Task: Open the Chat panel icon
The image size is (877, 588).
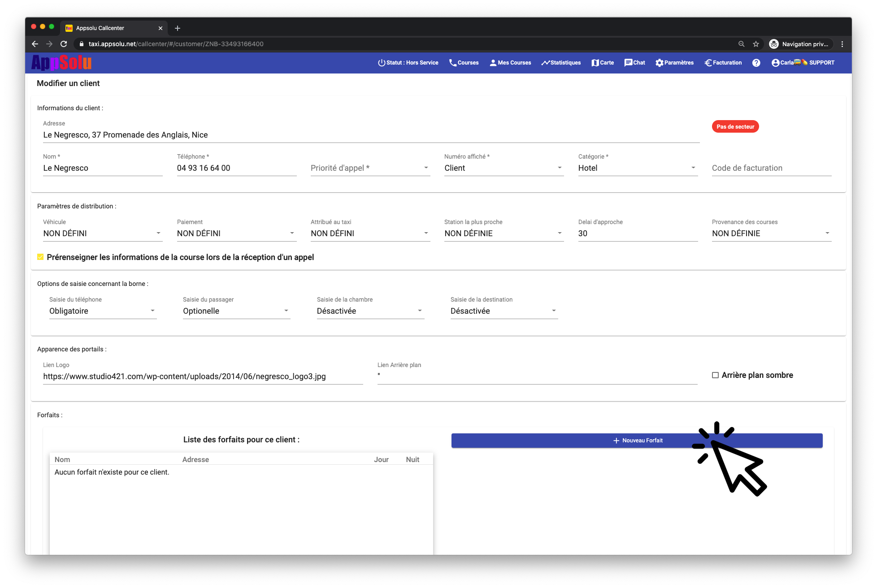Action: (628, 63)
